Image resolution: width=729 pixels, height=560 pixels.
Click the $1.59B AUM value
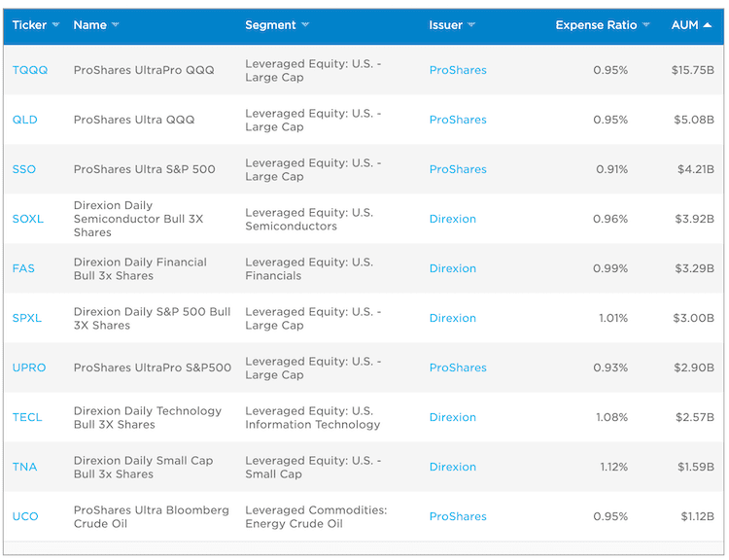pyautogui.click(x=696, y=467)
